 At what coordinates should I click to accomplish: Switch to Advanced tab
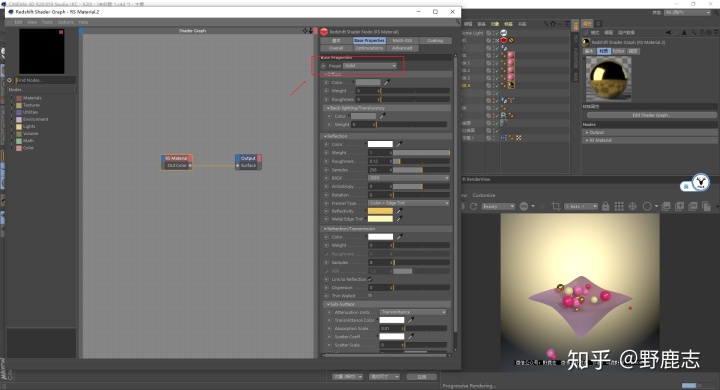tap(402, 48)
